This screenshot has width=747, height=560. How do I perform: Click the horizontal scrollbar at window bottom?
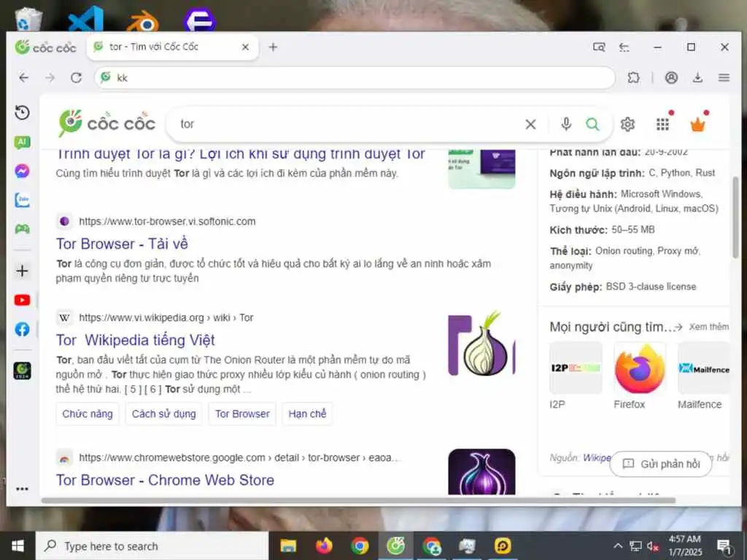pyautogui.click(x=358, y=500)
